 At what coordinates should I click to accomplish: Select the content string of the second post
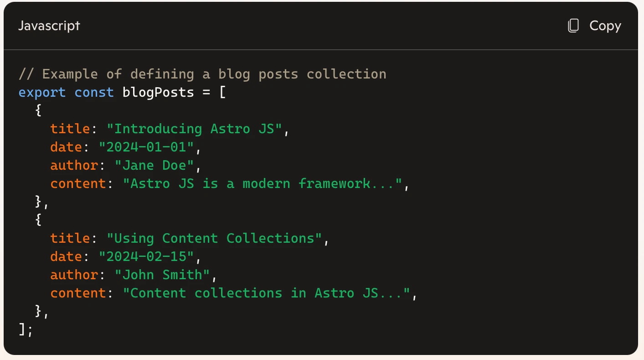[x=269, y=293]
